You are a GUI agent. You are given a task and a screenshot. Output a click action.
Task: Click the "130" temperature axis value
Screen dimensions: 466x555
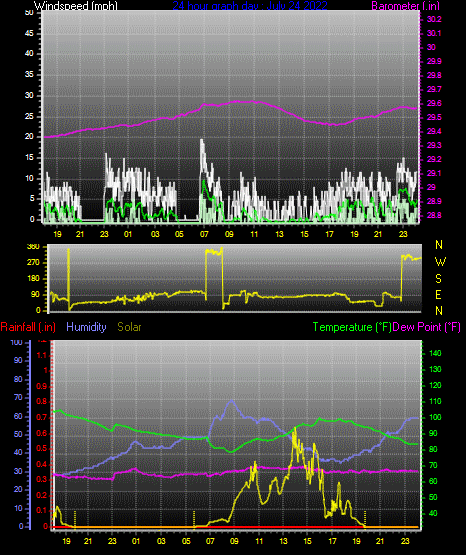tap(435, 369)
